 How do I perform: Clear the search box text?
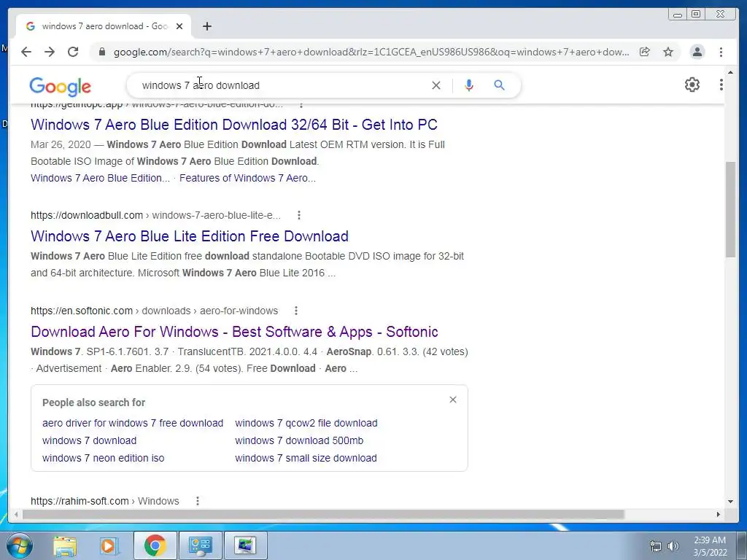click(436, 85)
